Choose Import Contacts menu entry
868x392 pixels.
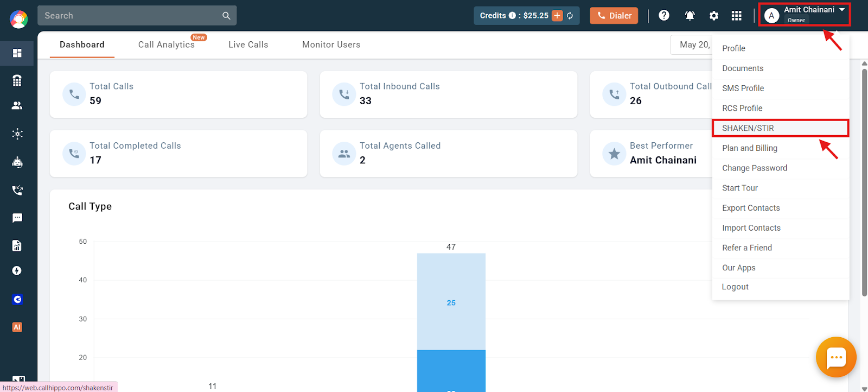click(x=780, y=228)
